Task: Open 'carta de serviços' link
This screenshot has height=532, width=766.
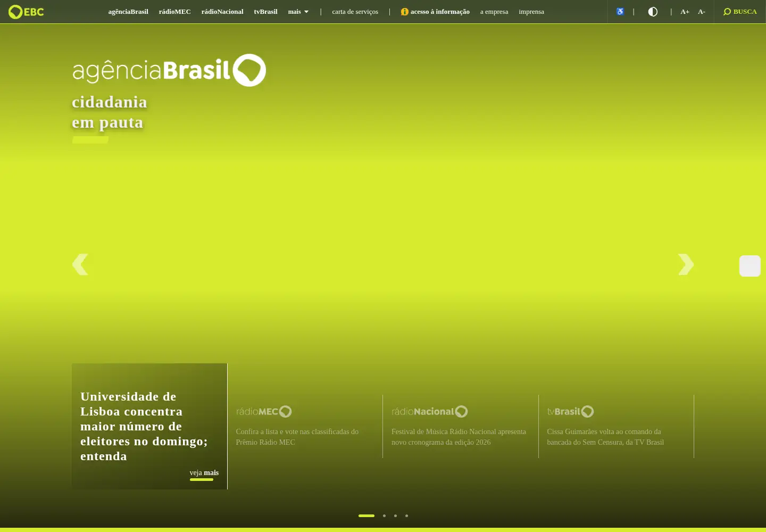Action: pos(355,12)
